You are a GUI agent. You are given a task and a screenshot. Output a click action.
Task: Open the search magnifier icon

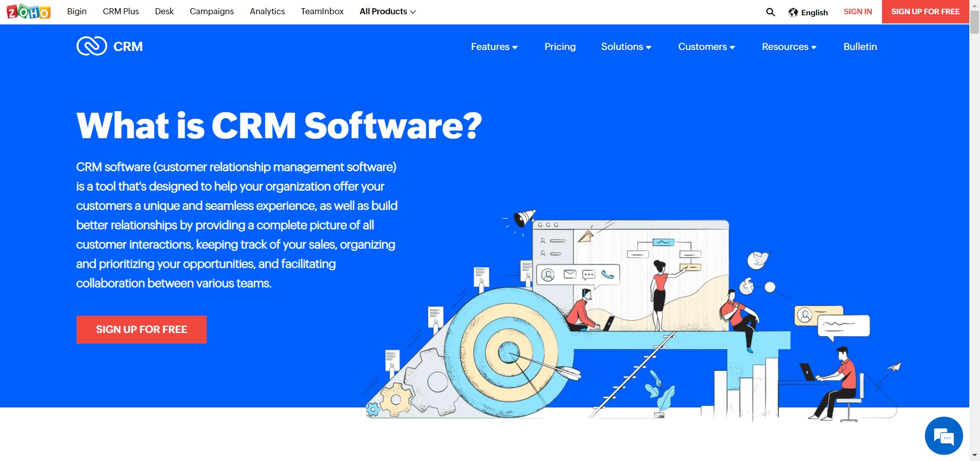pos(771,12)
